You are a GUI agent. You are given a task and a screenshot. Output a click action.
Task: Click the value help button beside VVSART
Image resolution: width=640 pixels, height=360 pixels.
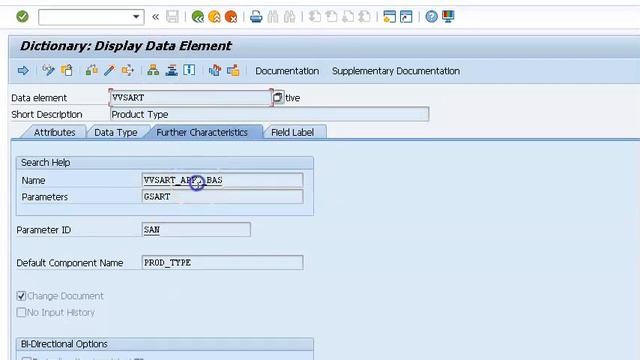(x=278, y=98)
